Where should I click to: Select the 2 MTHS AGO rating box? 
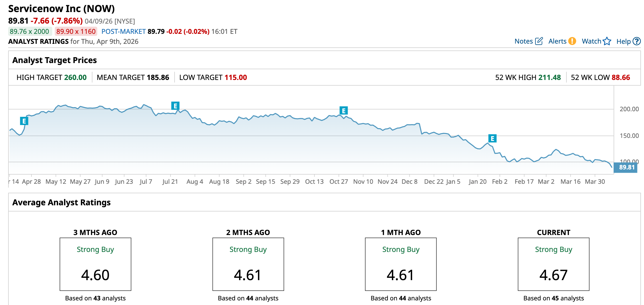click(x=248, y=264)
